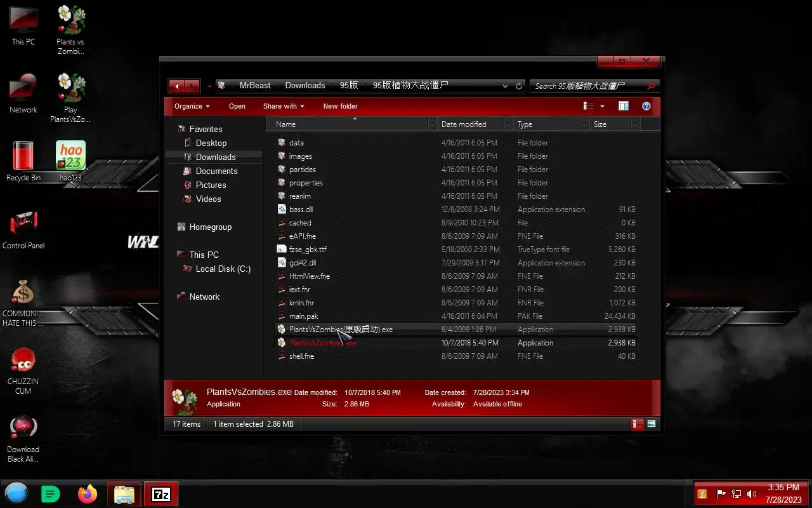The image size is (812, 508).
Task: Toggle the preview pane icon
Action: click(x=624, y=106)
